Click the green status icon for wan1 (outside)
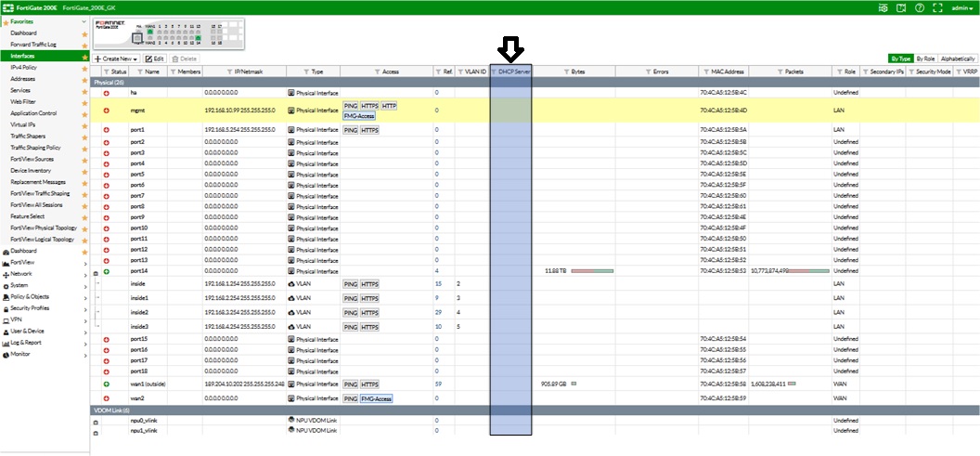 click(106, 384)
